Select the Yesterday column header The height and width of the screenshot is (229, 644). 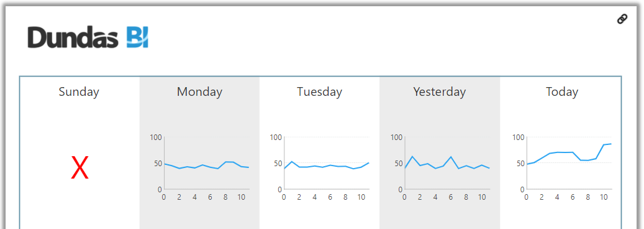[x=440, y=92]
